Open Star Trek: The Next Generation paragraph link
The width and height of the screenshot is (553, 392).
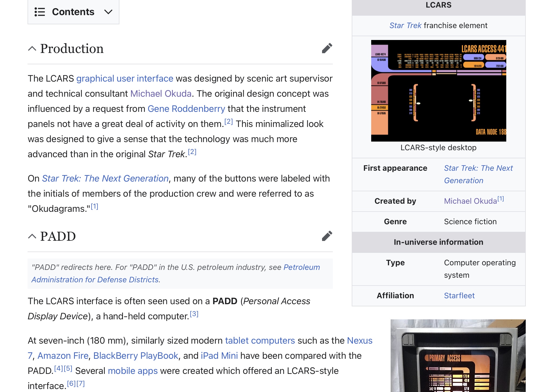(105, 178)
